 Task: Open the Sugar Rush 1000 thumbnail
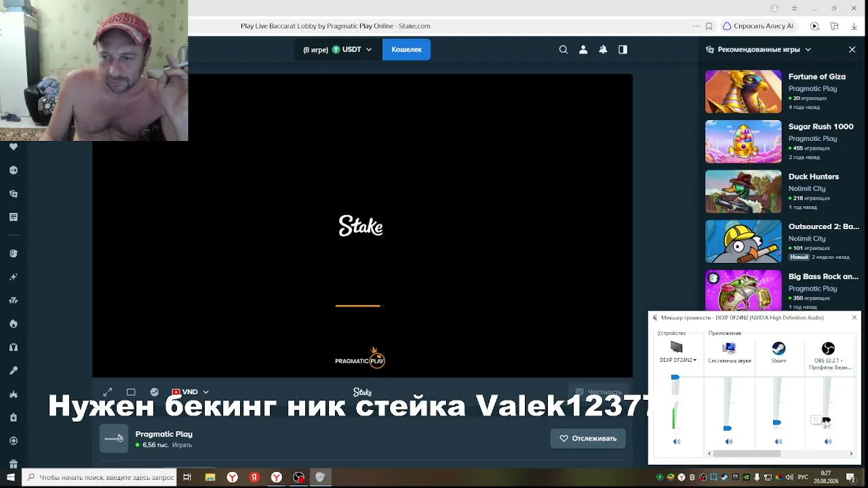click(743, 142)
